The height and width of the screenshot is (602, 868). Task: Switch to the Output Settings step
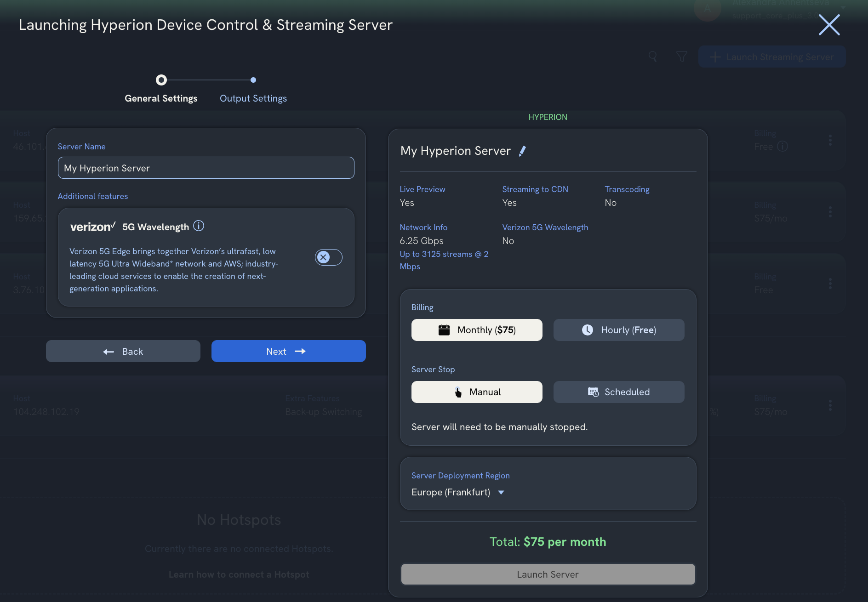(253, 98)
